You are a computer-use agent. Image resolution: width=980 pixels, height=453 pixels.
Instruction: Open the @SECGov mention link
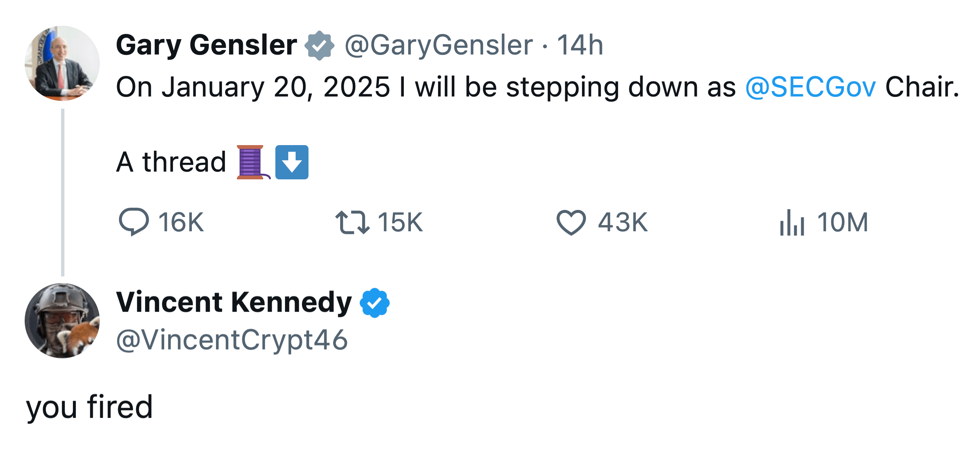(x=810, y=87)
